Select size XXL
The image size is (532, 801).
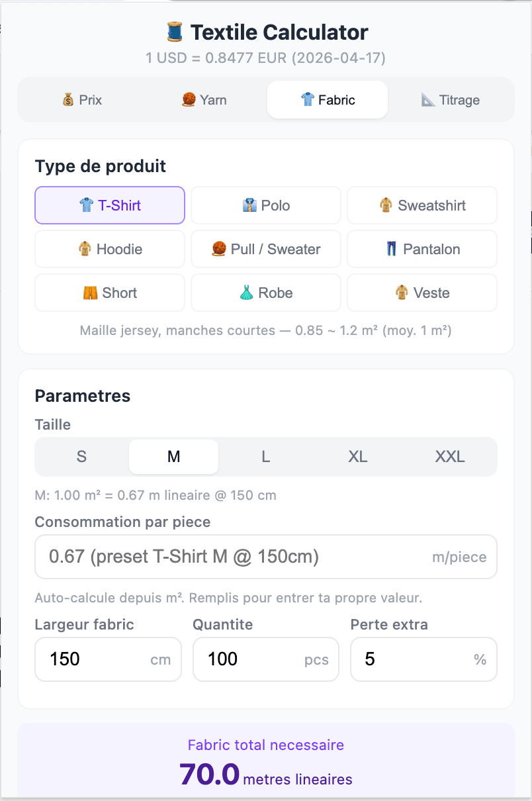pyautogui.click(x=449, y=457)
